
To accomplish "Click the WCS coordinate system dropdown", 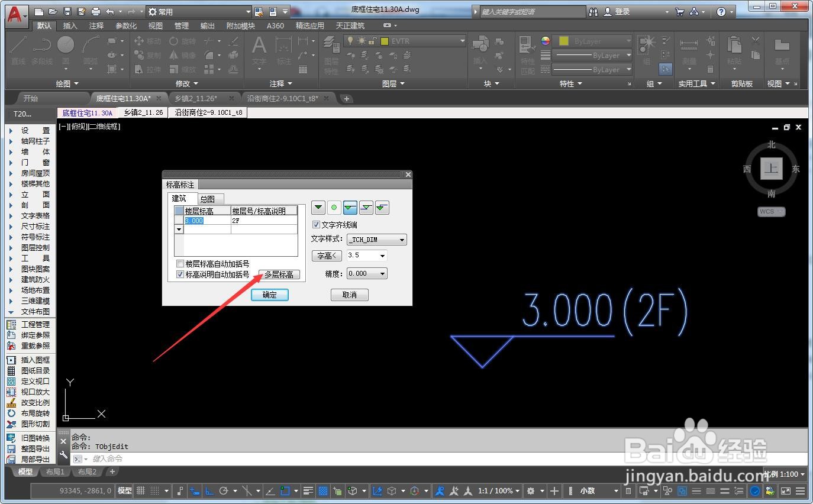I will click(772, 211).
